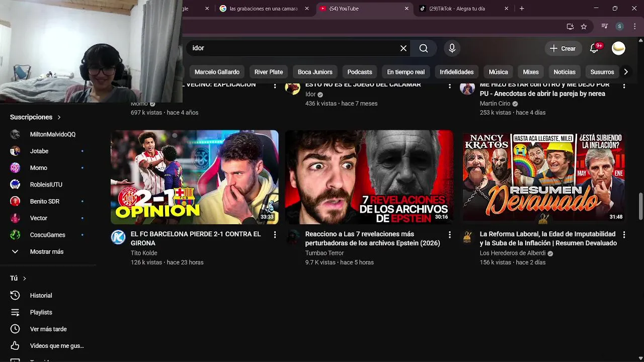Bookmark this page with the star icon
Image resolution: width=644 pixels, height=362 pixels.
pos(584,26)
